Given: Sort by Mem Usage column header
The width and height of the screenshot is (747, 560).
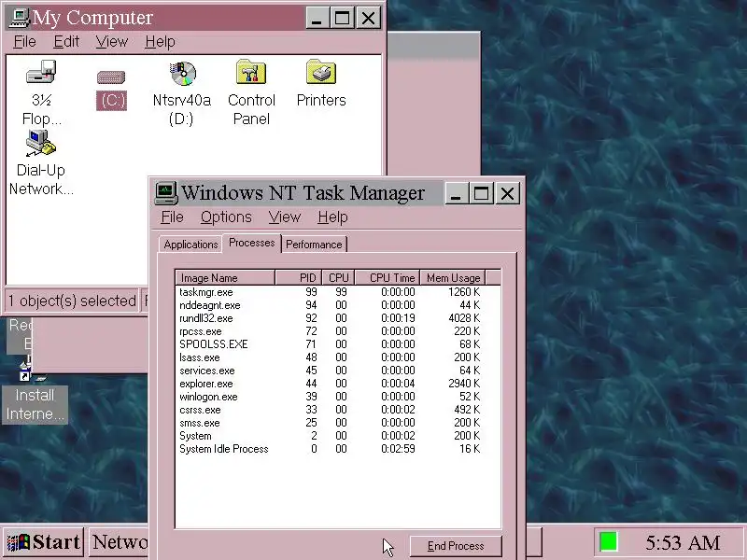Looking at the screenshot, I should pyautogui.click(x=453, y=277).
